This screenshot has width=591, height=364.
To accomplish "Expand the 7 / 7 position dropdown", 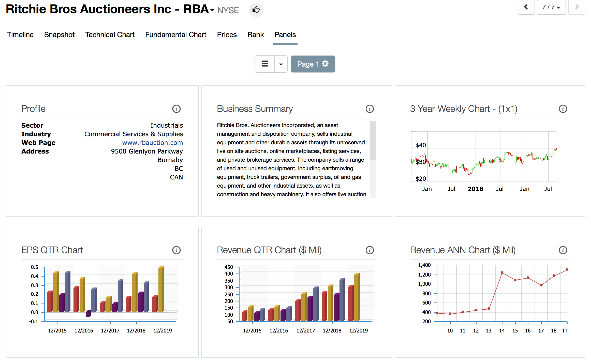I will coord(551,7).
